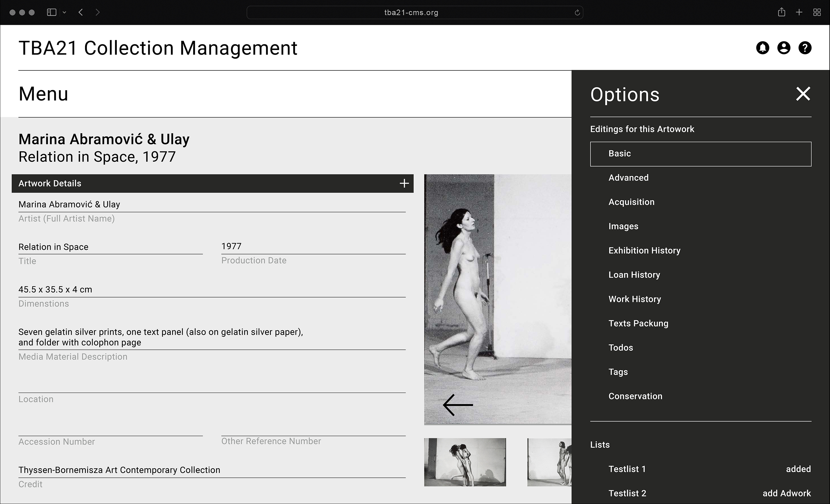Open a new browser tab
830x504 pixels.
799,12
